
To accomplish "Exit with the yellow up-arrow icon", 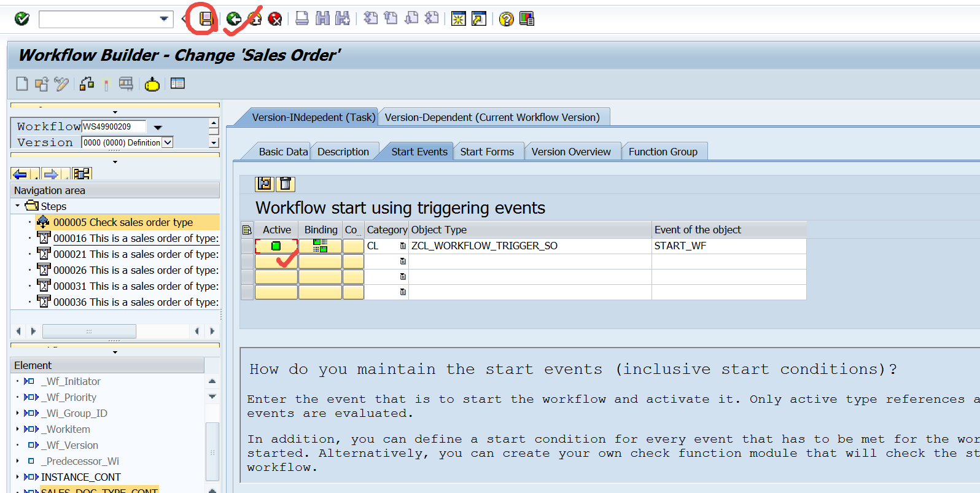I will 255,19.
